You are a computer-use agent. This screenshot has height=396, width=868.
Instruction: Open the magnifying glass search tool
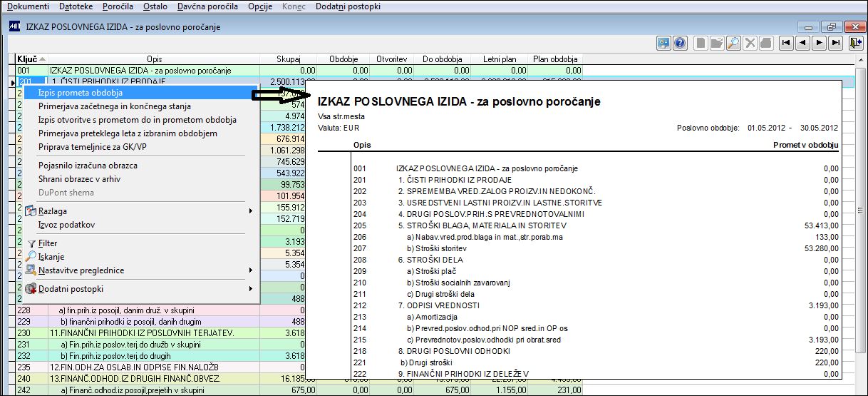pyautogui.click(x=733, y=43)
